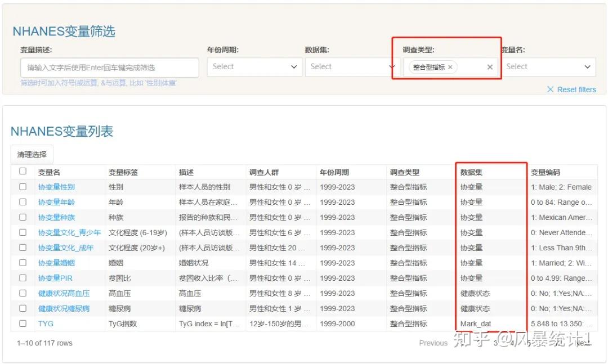
Task: Open the 数据集 dropdown
Action: (352, 66)
